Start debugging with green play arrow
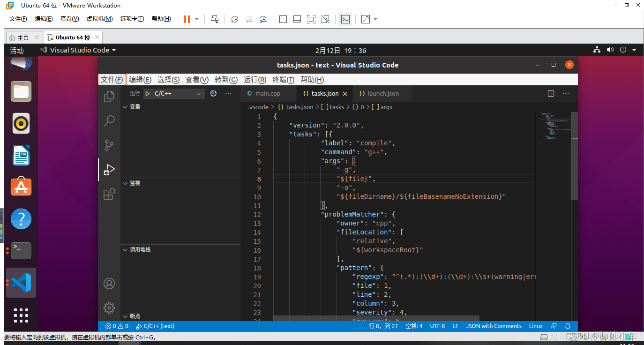 [148, 94]
